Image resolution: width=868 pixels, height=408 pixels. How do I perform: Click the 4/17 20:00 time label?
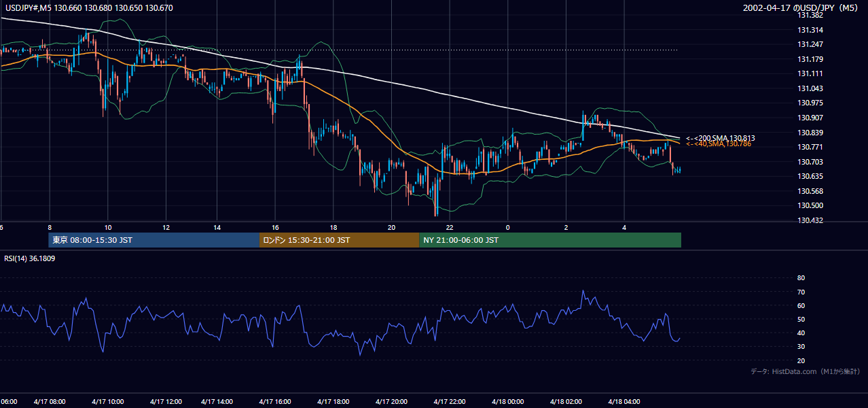point(391,402)
